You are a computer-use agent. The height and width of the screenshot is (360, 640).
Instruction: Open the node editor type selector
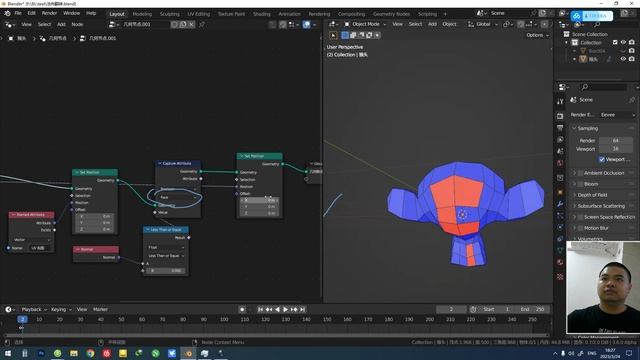(10, 24)
